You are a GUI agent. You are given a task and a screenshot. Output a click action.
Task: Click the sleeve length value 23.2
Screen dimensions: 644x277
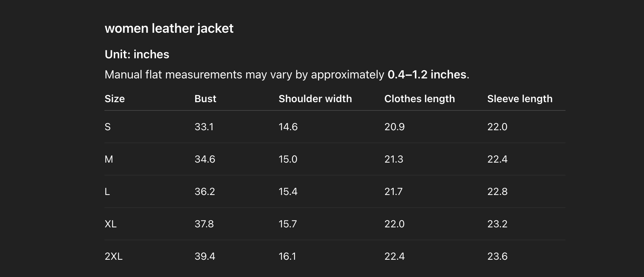click(497, 224)
